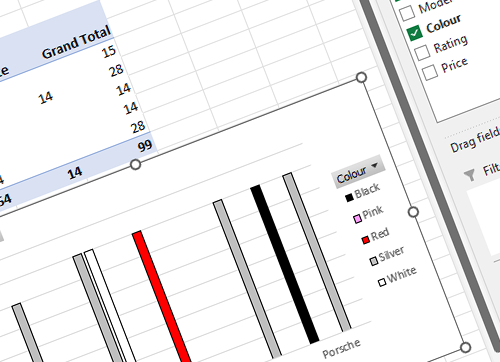
Task: Enable the Rating field checkbox
Action: [x=423, y=53]
